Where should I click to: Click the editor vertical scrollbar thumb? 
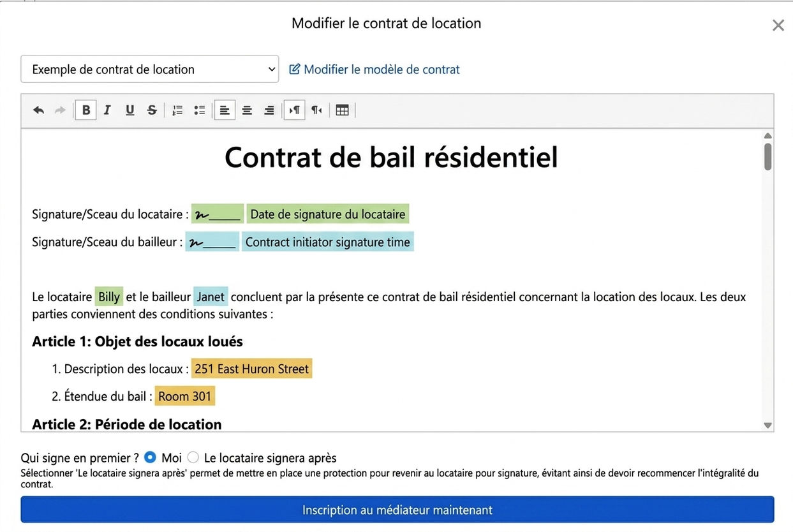coord(767,157)
